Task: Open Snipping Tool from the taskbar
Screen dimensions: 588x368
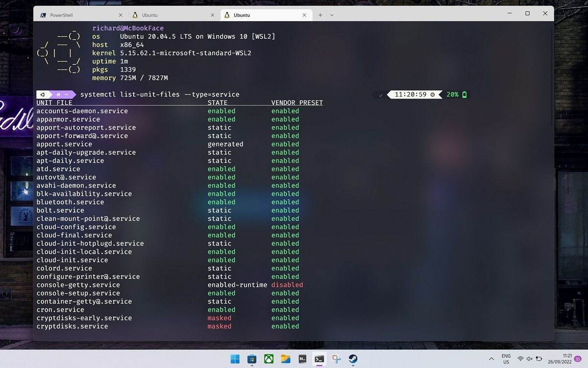Action: pyautogui.click(x=336, y=359)
